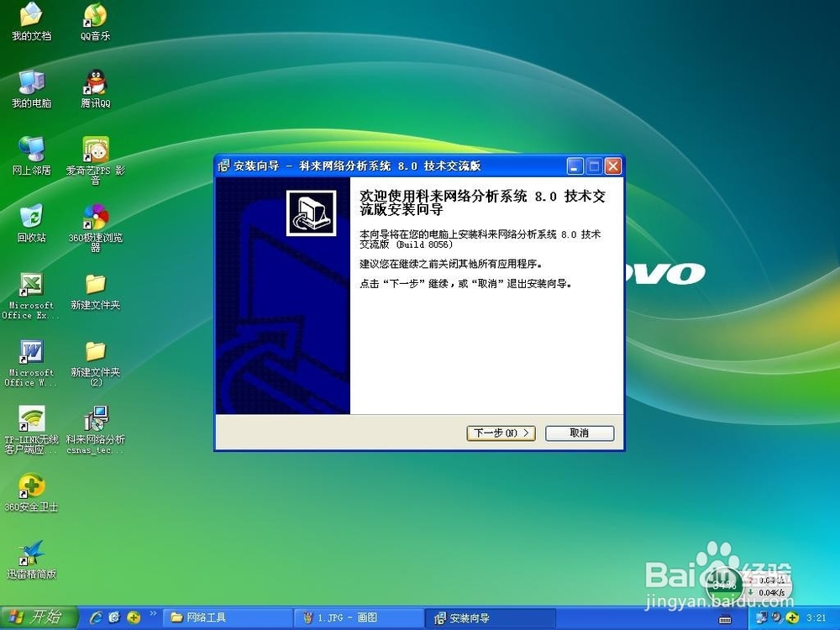Select 腾讯QQ penguin icon

(96, 89)
